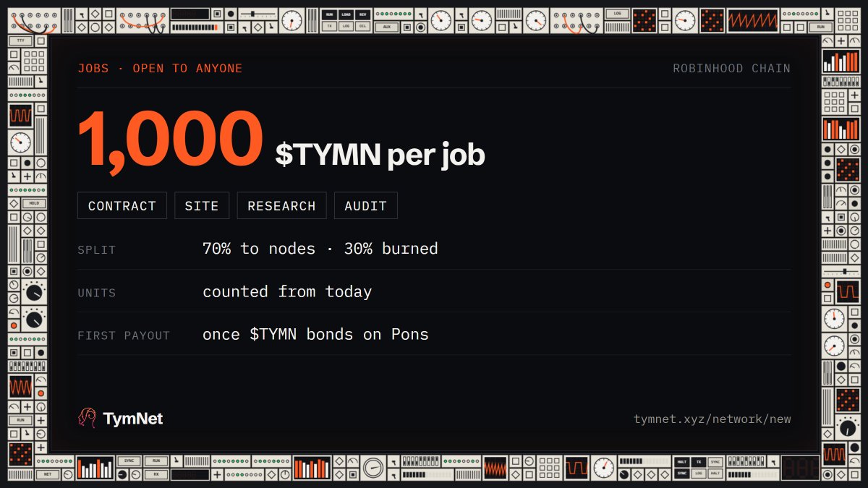The height and width of the screenshot is (488, 868).
Task: Select the SITE job tag
Action: 202,206
